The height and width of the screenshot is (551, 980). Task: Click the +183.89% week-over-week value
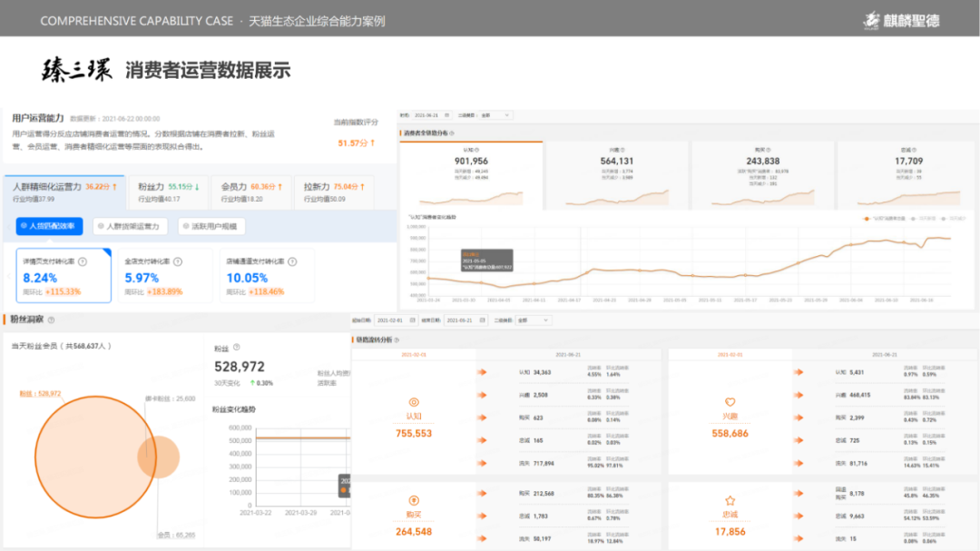pos(164,292)
